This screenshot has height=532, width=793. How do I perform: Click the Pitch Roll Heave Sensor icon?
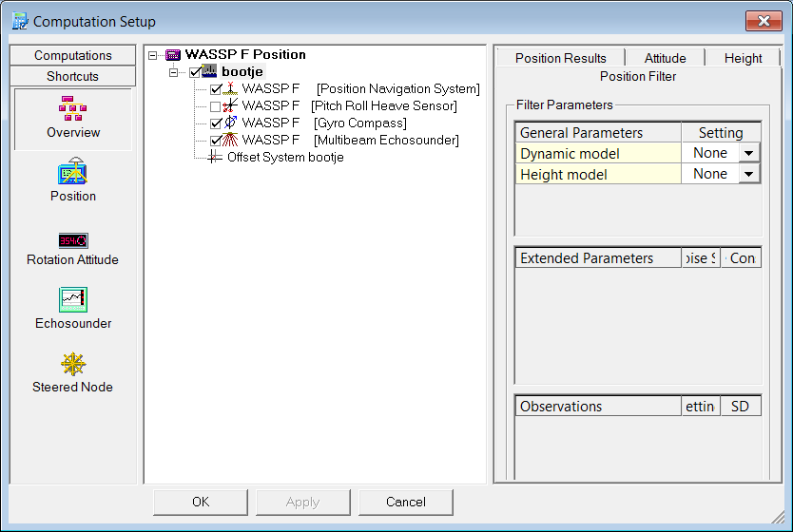230,105
